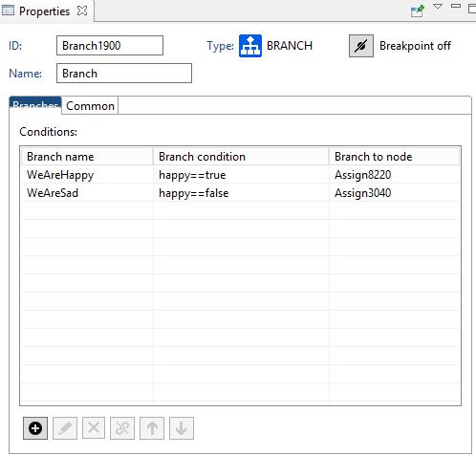Select the WeAreSad branch row
This screenshot has height=456, width=476.
(241, 193)
